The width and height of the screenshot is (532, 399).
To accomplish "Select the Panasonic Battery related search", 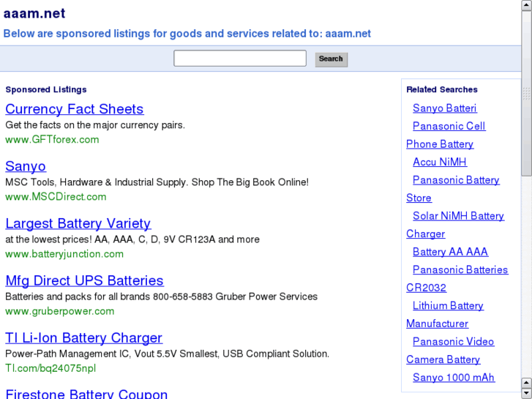I will click(456, 180).
